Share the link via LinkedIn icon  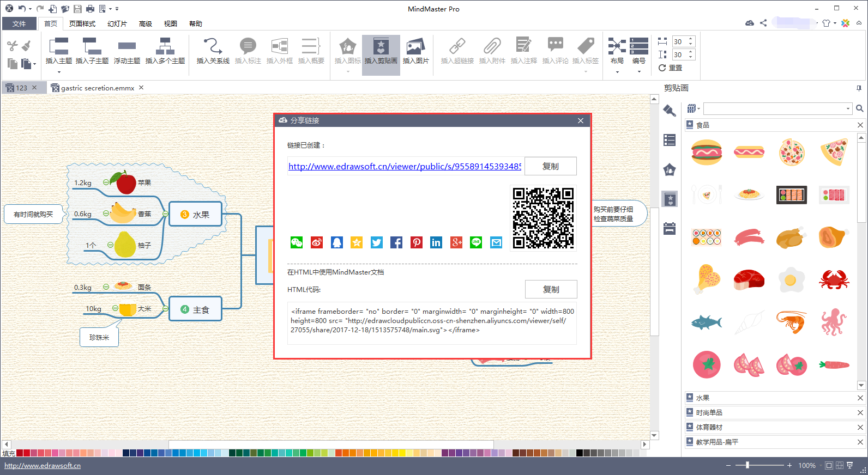436,242
